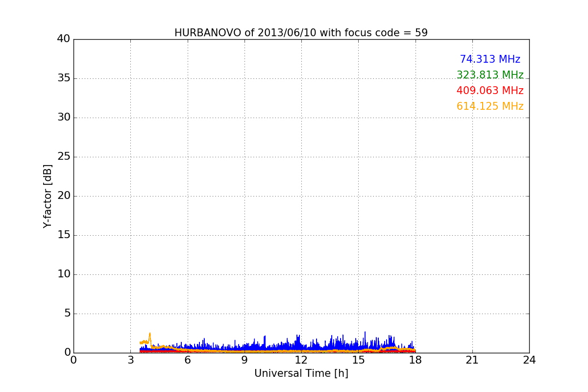Viewport: 588px width, 392px height.
Task: Select the blue '74.313 MHz' legend label
Action: 490,59
